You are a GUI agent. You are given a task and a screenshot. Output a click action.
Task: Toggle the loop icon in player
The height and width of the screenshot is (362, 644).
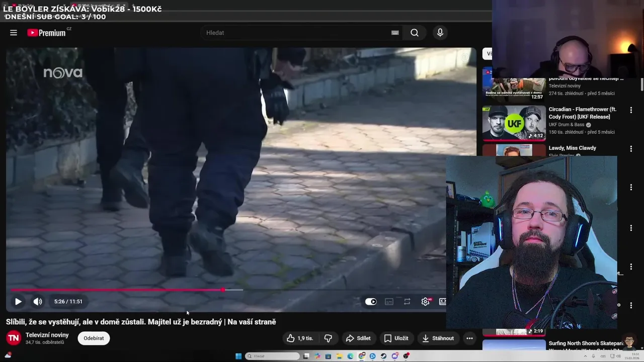click(407, 302)
